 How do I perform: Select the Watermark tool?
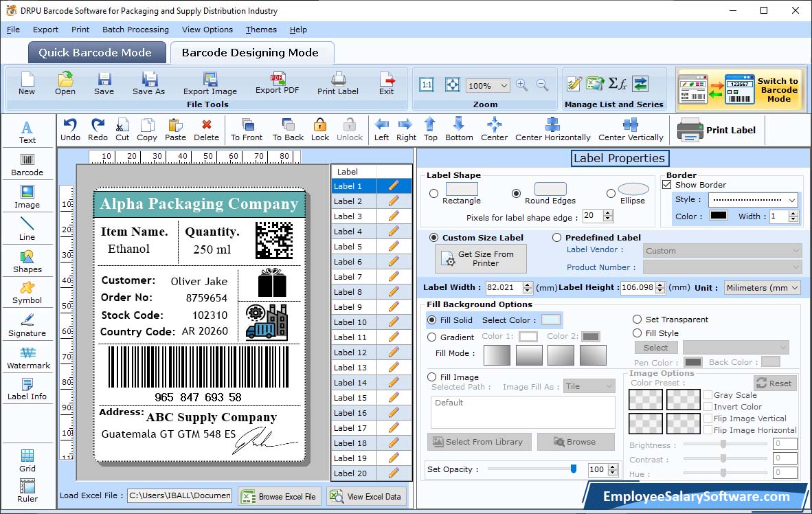coord(28,357)
